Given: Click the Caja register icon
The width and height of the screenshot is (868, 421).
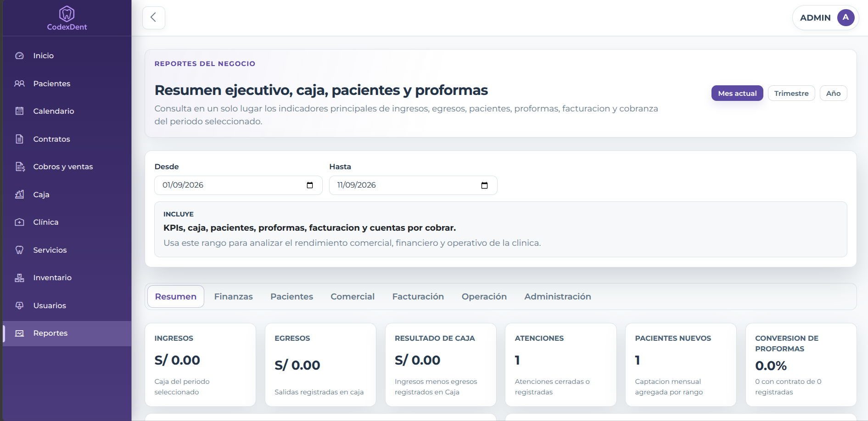Looking at the screenshot, I should (19, 194).
